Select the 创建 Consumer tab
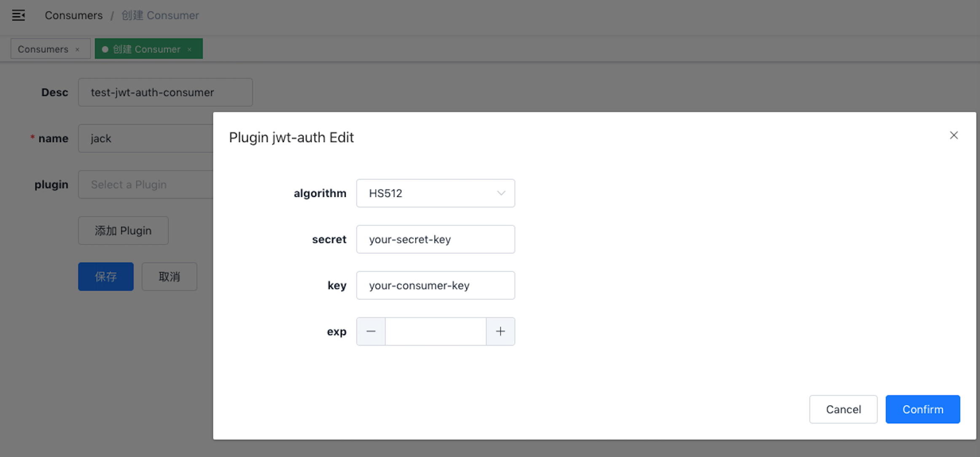The image size is (980, 457). (146, 49)
